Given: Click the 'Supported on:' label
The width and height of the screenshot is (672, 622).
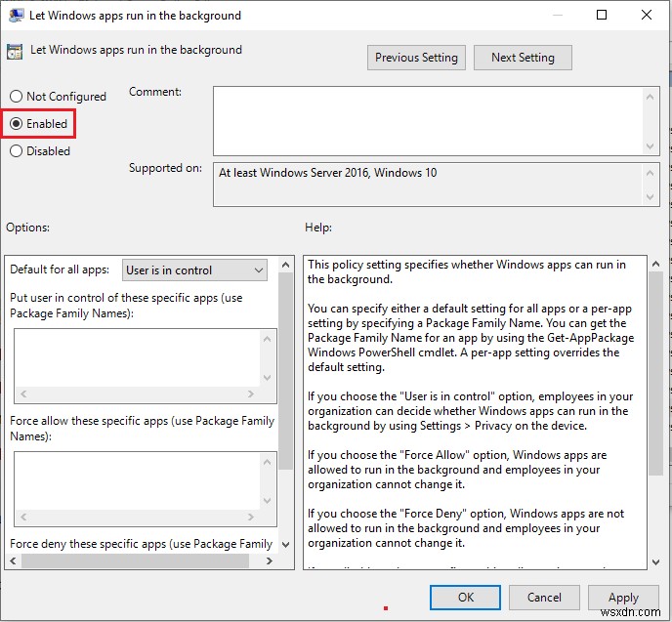Looking at the screenshot, I should [165, 168].
